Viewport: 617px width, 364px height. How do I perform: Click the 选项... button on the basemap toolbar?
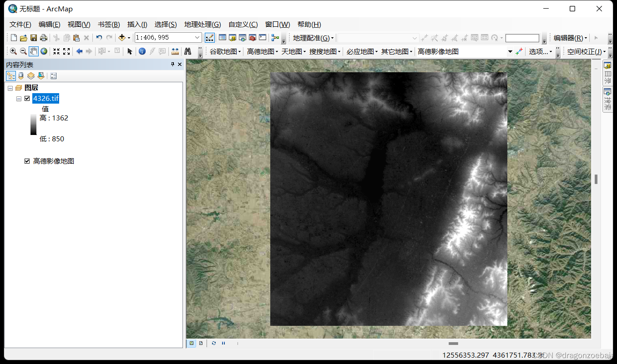tap(539, 51)
